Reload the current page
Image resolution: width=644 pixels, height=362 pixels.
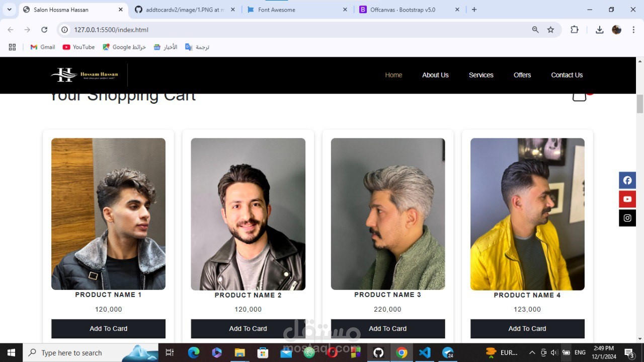[44, 30]
